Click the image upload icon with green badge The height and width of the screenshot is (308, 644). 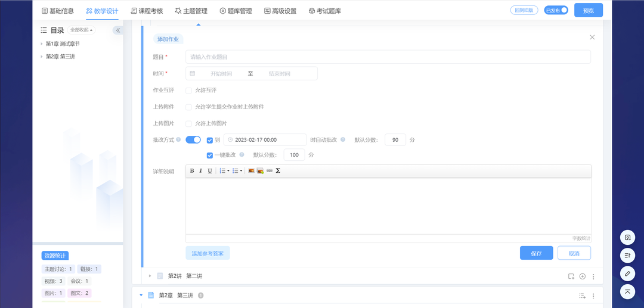point(260,170)
